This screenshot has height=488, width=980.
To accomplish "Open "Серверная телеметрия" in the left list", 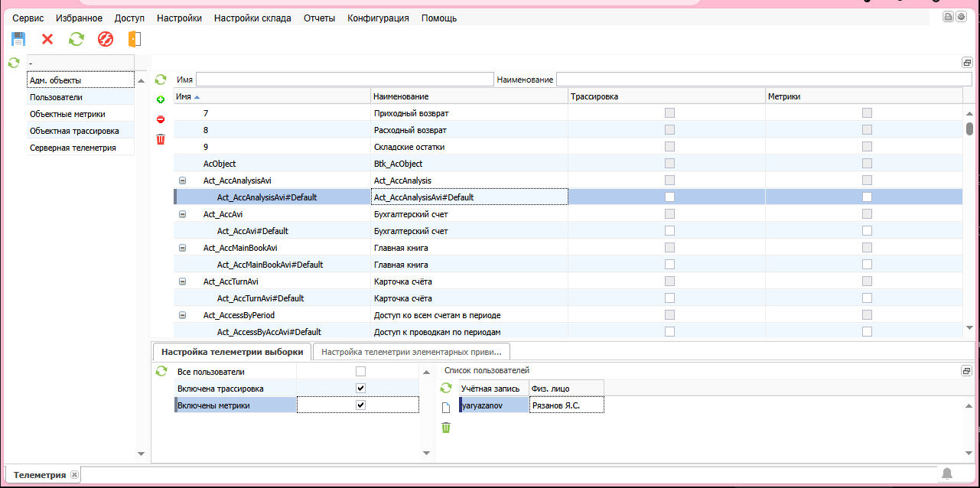I will (73, 148).
